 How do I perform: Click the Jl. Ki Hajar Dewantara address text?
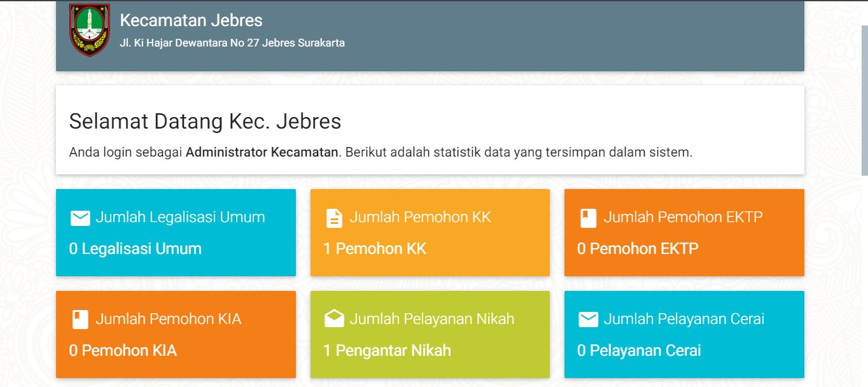click(232, 43)
